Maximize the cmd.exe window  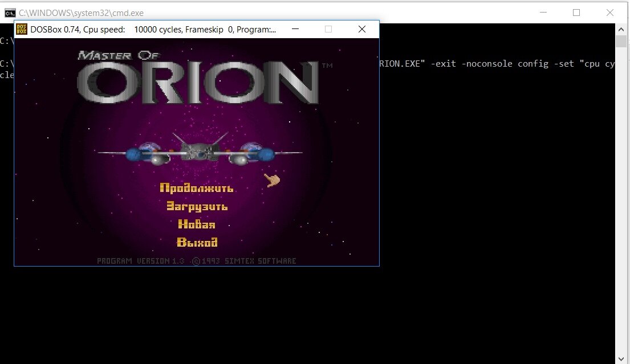[576, 13]
